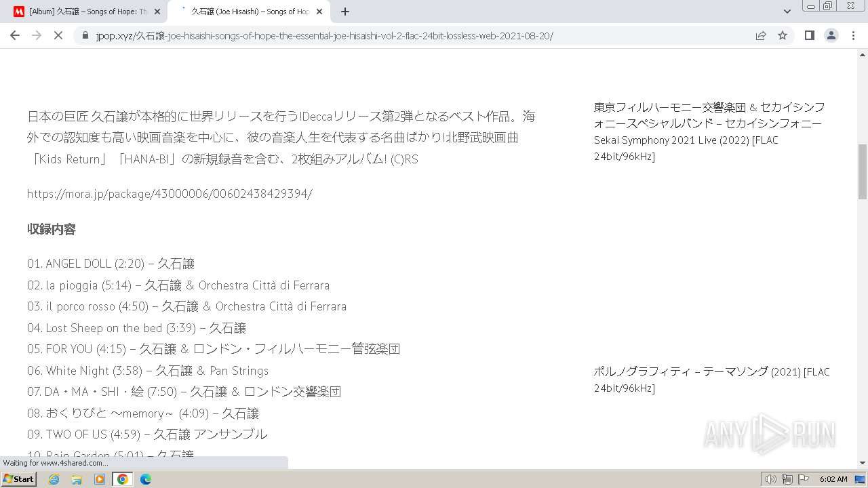This screenshot has height=488, width=868.
Task: Share this page icon
Action: tap(761, 35)
